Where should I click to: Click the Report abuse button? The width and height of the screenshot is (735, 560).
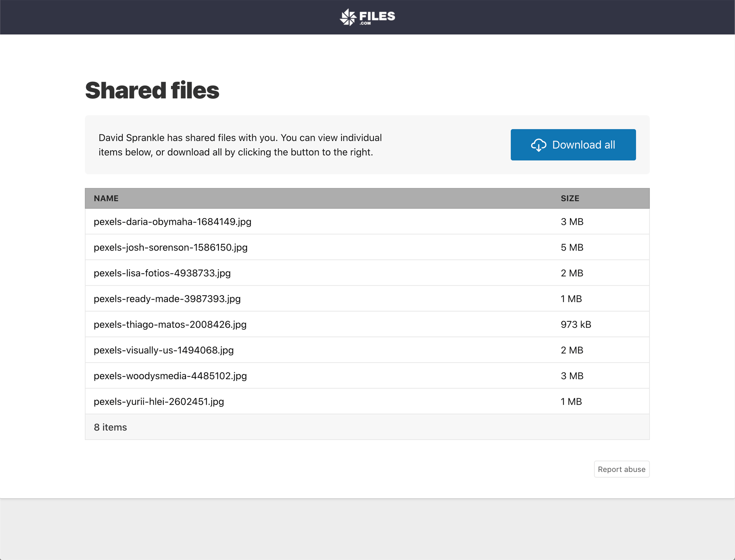(x=621, y=469)
